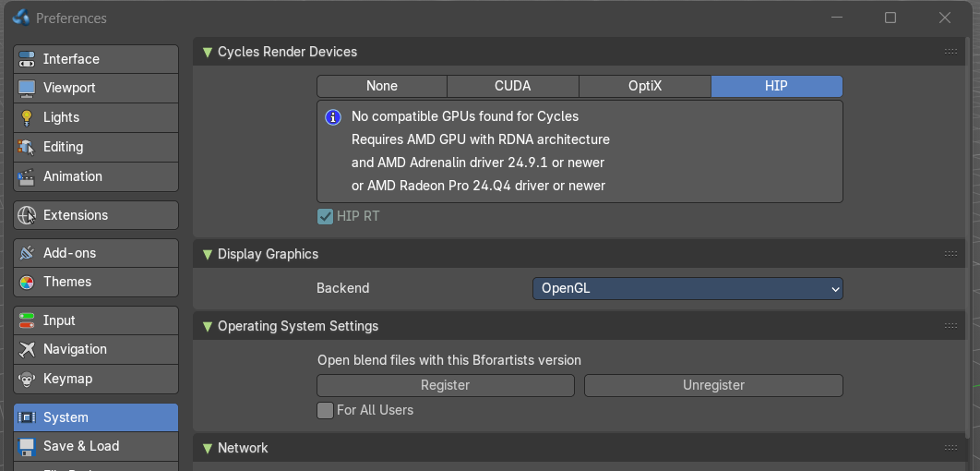The image size is (980, 471).
Task: Collapse the Display Graphics panel
Action: 208,254
